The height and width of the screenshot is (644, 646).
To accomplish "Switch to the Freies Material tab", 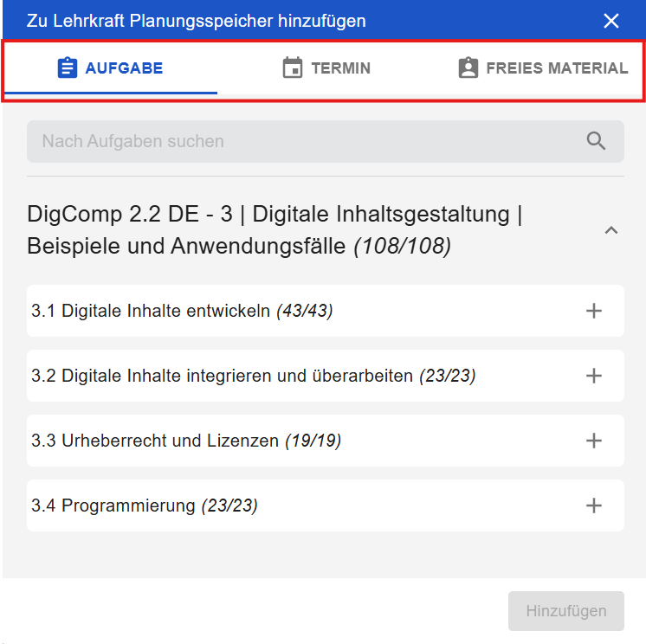I will pos(557,68).
